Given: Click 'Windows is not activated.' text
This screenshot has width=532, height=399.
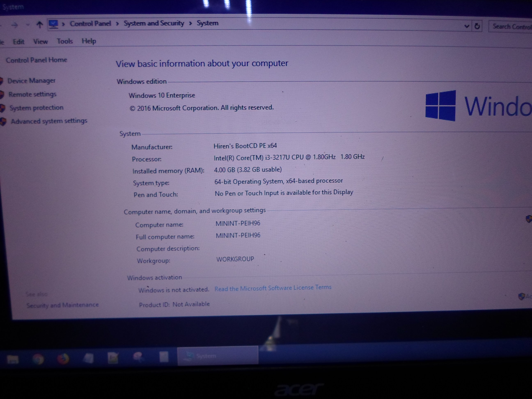Looking at the screenshot, I should pos(174,290).
